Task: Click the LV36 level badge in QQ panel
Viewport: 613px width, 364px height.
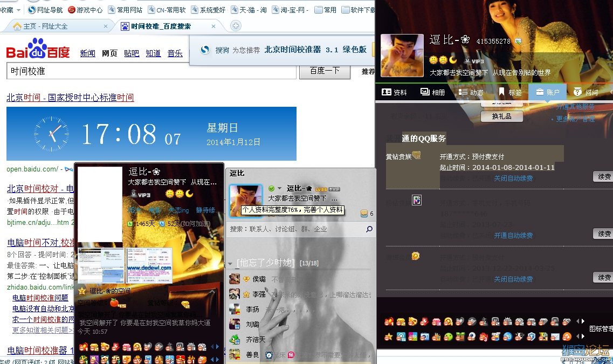Action: coord(321,189)
